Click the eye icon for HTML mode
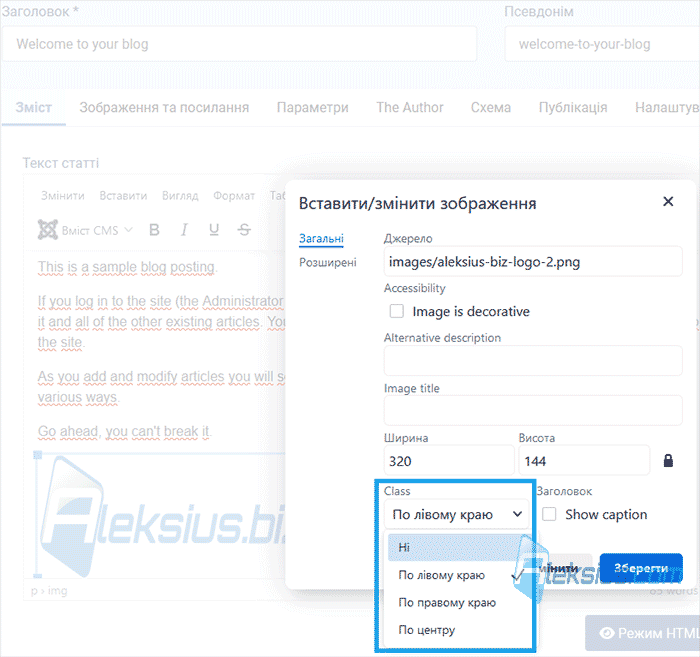700x657 pixels. click(607, 633)
